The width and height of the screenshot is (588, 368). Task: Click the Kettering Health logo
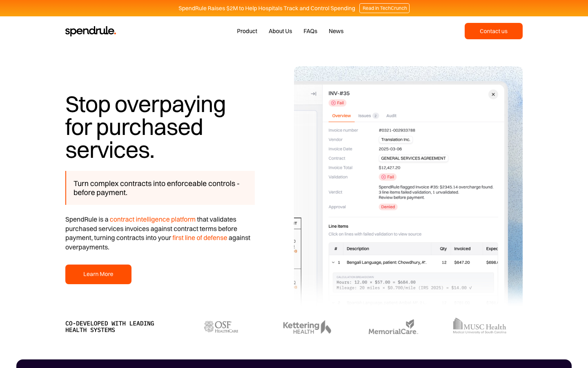[x=307, y=327]
